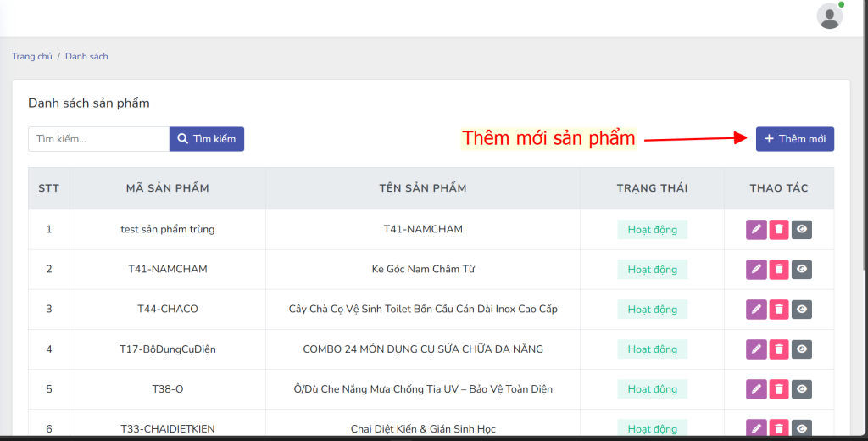Open the user avatar menu
This screenshot has width=868, height=441.
(x=829, y=16)
